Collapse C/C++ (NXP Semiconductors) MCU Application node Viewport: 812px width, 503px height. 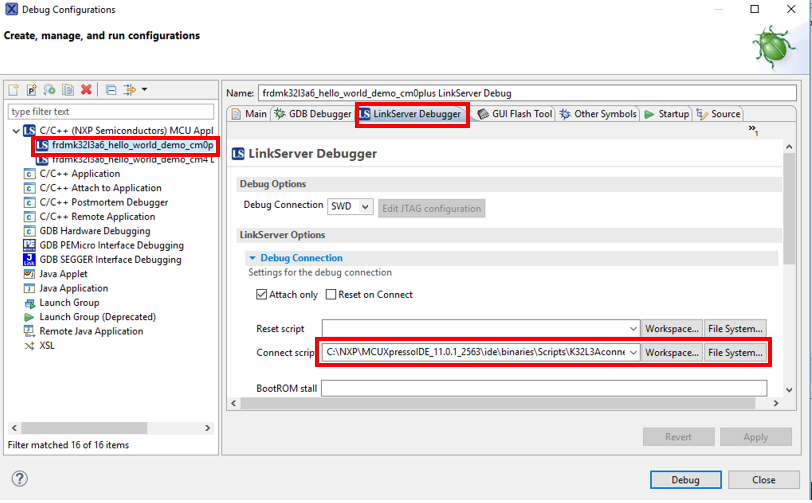[16, 131]
